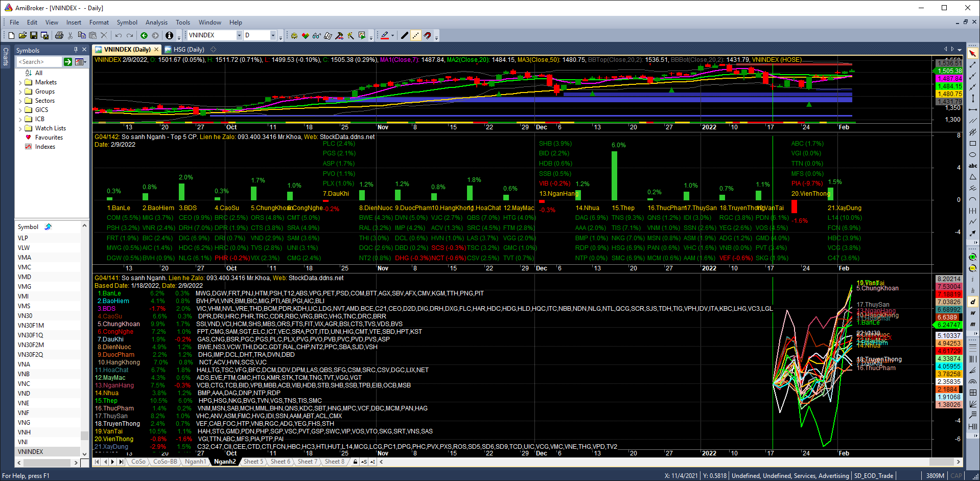980x481 pixels.
Task: Select Indexes in the symbols tree
Action: (x=45, y=147)
